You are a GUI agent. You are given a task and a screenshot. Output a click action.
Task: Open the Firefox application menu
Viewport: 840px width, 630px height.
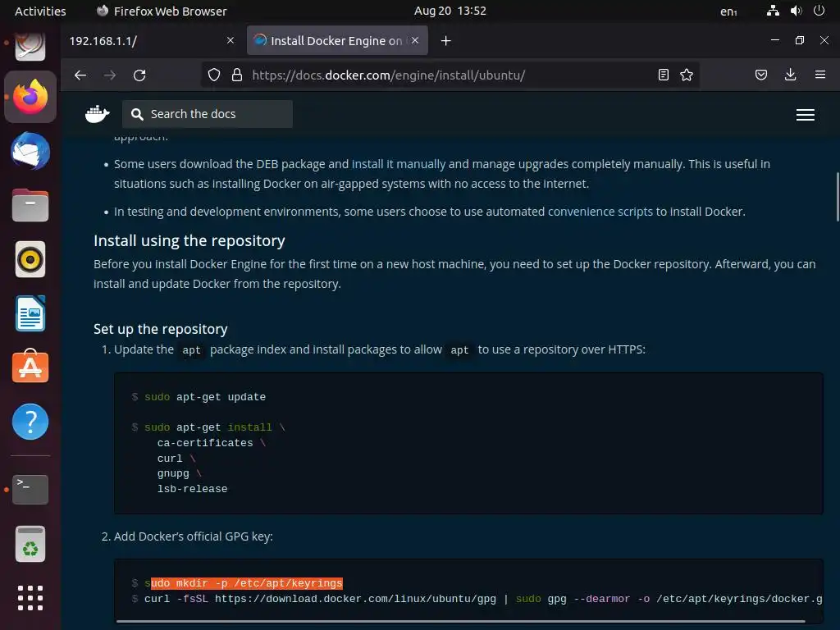point(820,75)
